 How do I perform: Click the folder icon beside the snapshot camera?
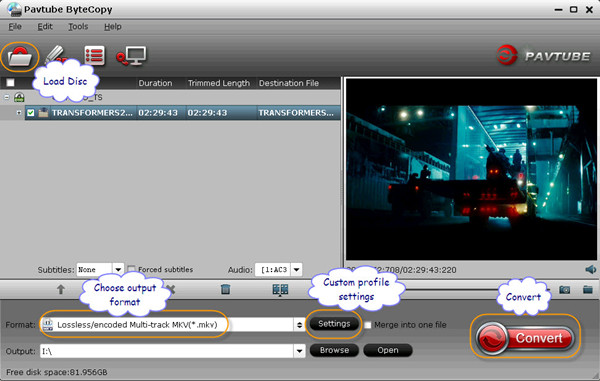coord(588,289)
